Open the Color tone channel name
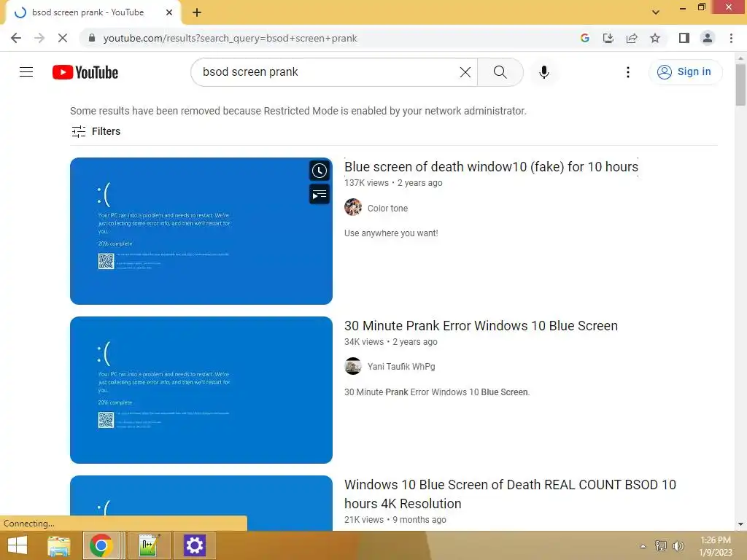This screenshot has width=747, height=560. point(387,208)
